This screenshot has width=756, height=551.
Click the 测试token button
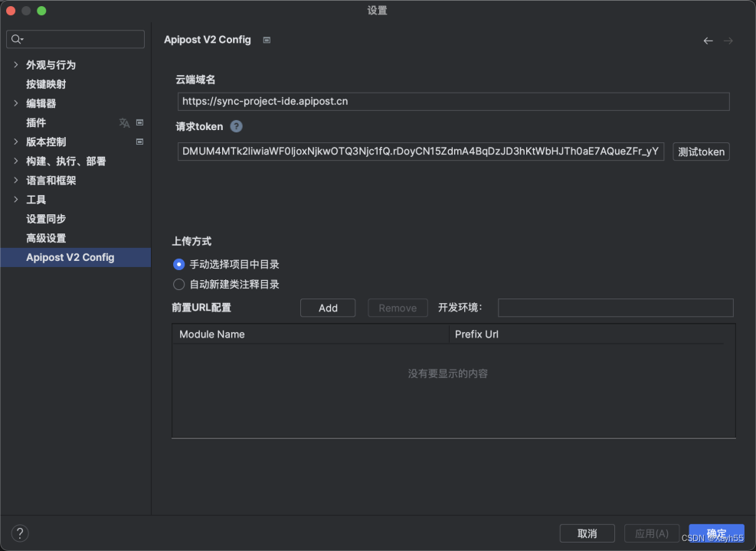pos(700,152)
